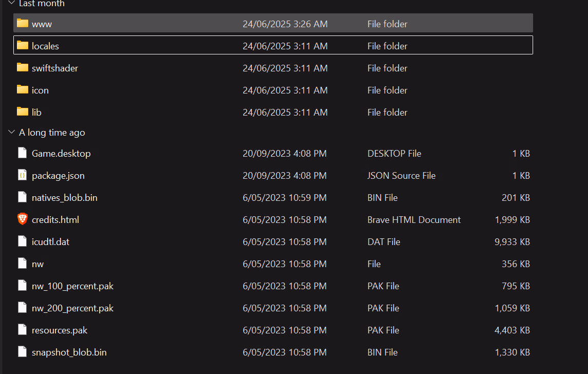Click the swiftshader folder icon
588x374 pixels.
[x=22, y=67]
